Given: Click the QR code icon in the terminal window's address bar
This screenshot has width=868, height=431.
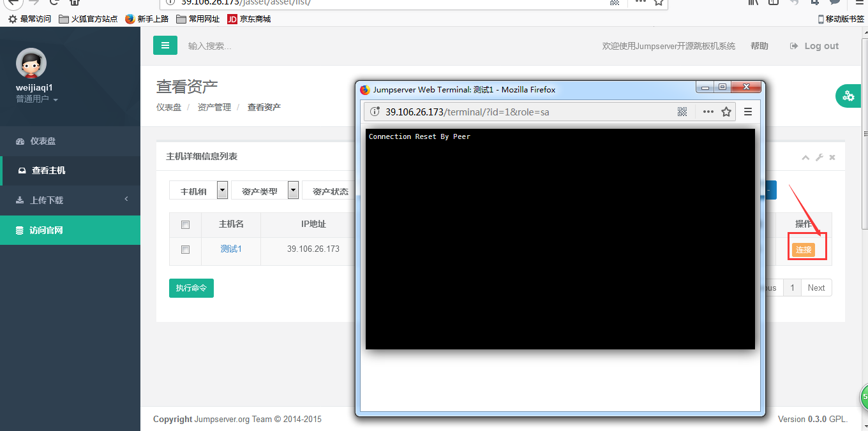Looking at the screenshot, I should (x=682, y=112).
